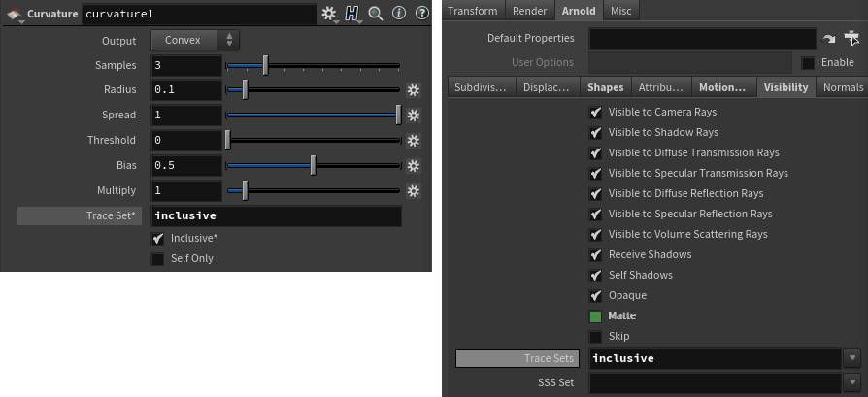868x397 pixels.
Task: Adjust the Spread slider handle
Action: pyautogui.click(x=399, y=116)
